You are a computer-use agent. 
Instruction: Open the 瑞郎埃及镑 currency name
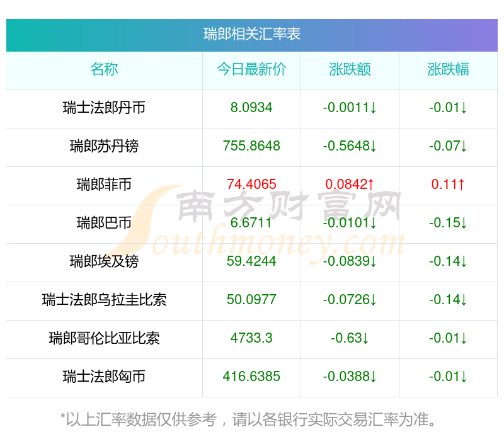104,261
